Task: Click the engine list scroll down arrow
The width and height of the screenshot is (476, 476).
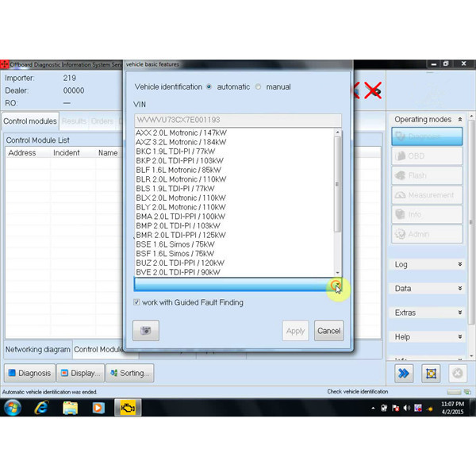Action: pos(337,273)
